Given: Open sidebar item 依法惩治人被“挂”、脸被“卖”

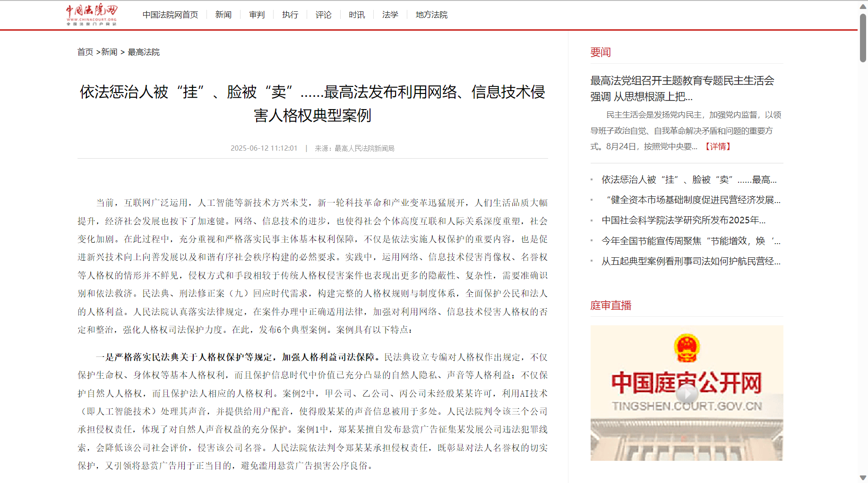Looking at the screenshot, I should tap(689, 179).
